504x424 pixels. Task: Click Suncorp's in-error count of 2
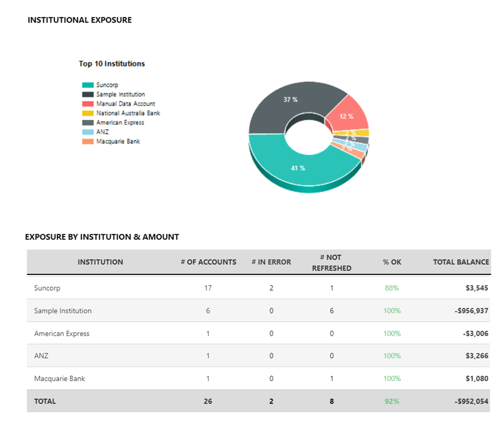click(271, 288)
